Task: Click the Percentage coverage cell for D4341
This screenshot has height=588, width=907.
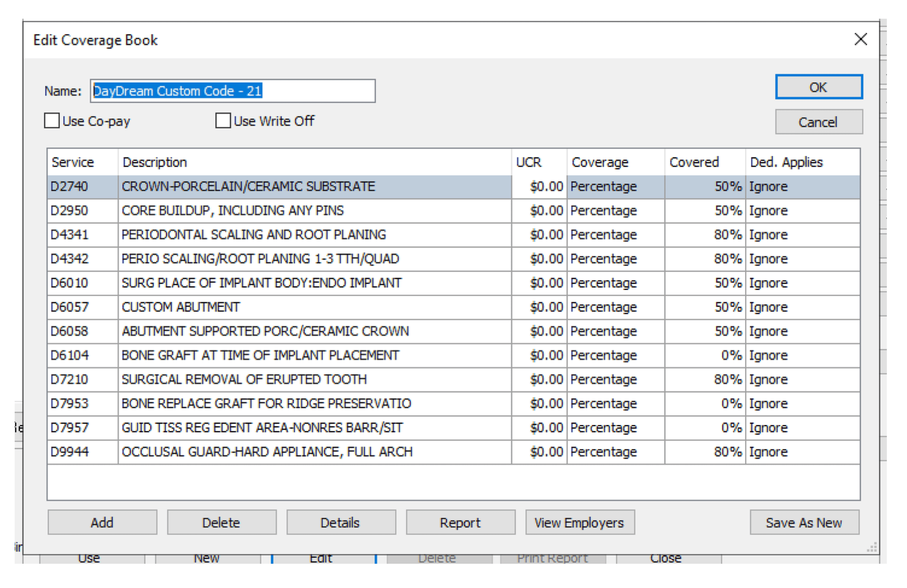Action: [x=616, y=235]
